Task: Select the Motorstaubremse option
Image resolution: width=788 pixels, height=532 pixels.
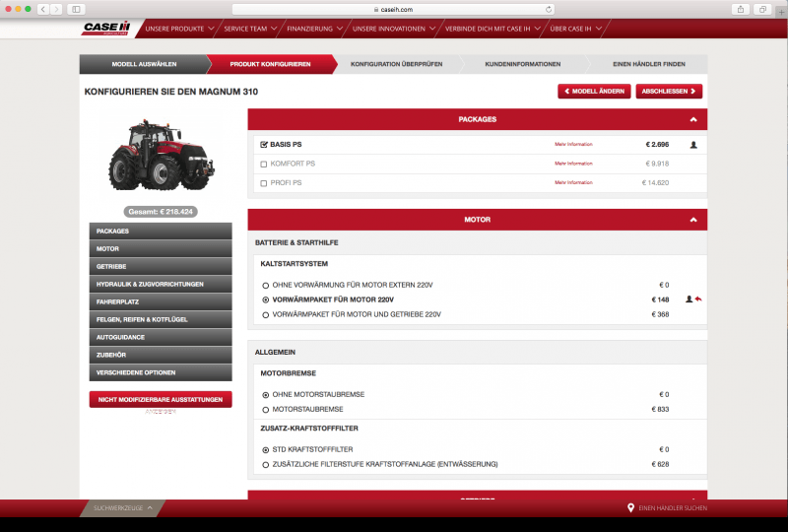Action: [x=265, y=409]
